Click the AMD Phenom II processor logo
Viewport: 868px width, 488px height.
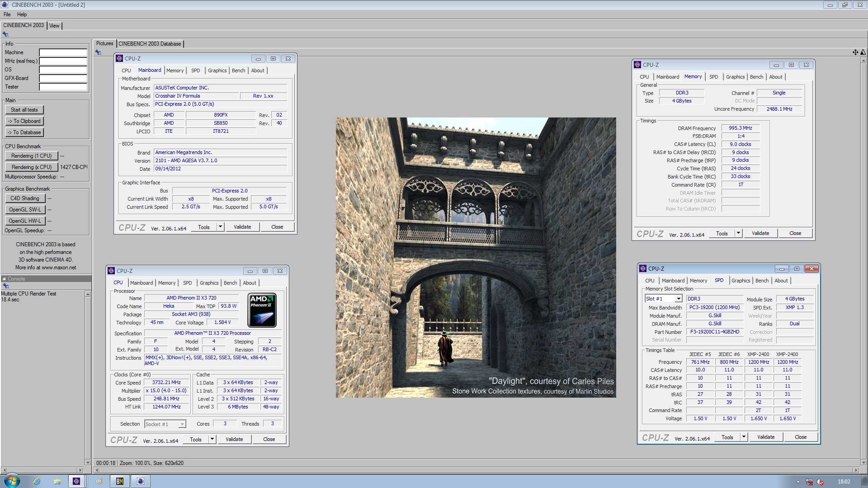tap(262, 310)
